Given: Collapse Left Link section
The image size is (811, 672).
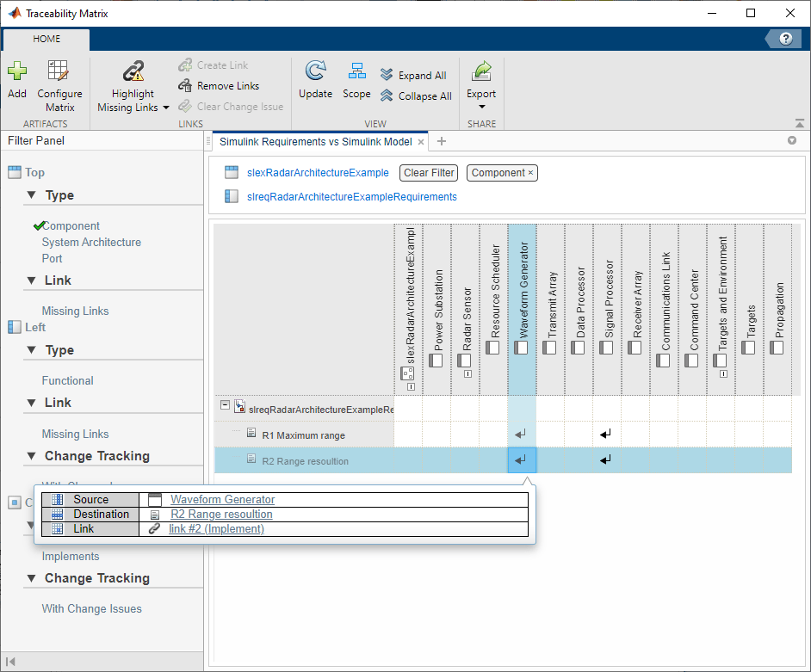Looking at the screenshot, I should click(x=32, y=402).
